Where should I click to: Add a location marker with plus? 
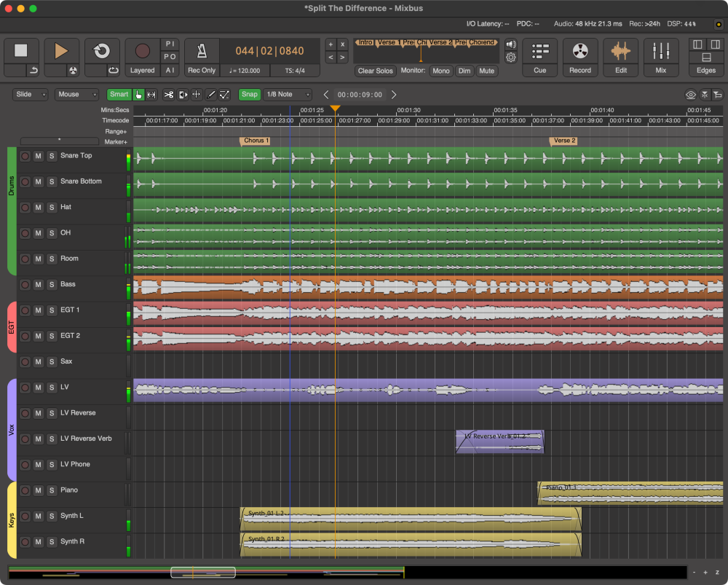(331, 44)
